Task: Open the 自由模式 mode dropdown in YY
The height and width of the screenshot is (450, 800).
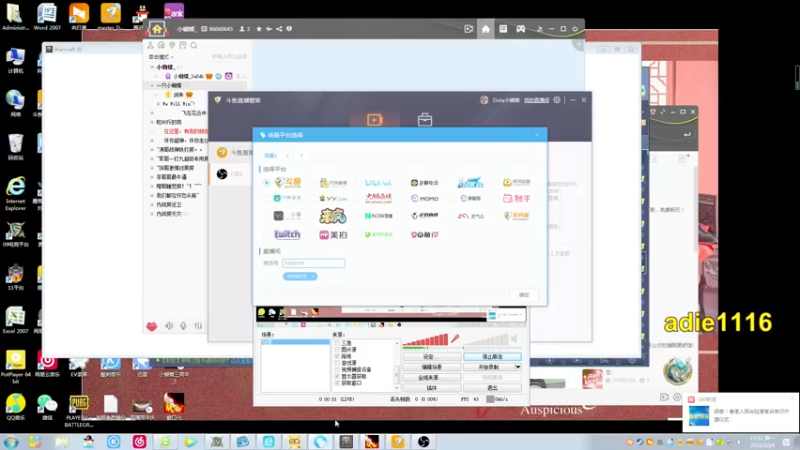Action: click(161, 57)
